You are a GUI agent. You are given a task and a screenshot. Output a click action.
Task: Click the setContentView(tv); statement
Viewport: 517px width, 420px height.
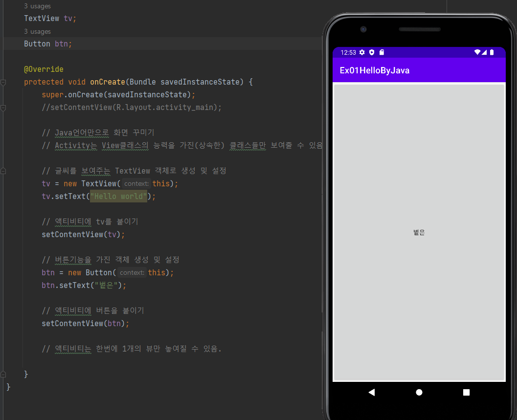pyautogui.click(x=83, y=234)
